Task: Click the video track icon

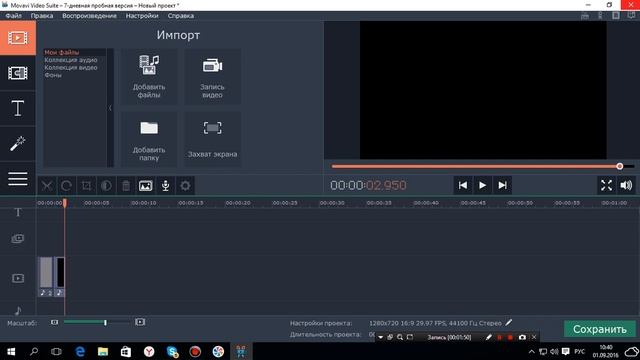Action: point(18,278)
